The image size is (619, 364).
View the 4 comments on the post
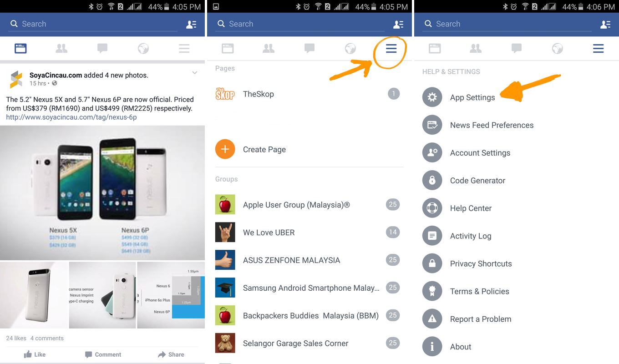(47, 338)
